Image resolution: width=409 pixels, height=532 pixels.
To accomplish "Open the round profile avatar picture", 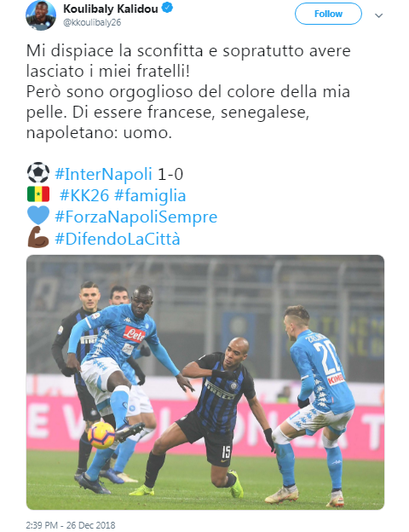I will 41,15.
